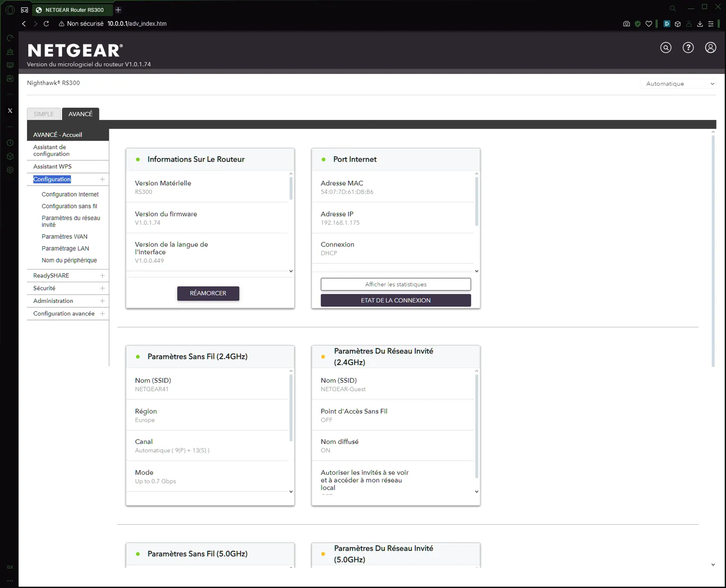Open GX Cleaner broom icon in sidebar
726x588 pixels.
pos(10,51)
